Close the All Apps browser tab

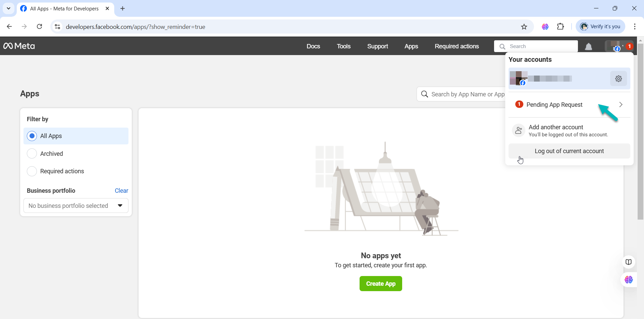click(x=107, y=8)
